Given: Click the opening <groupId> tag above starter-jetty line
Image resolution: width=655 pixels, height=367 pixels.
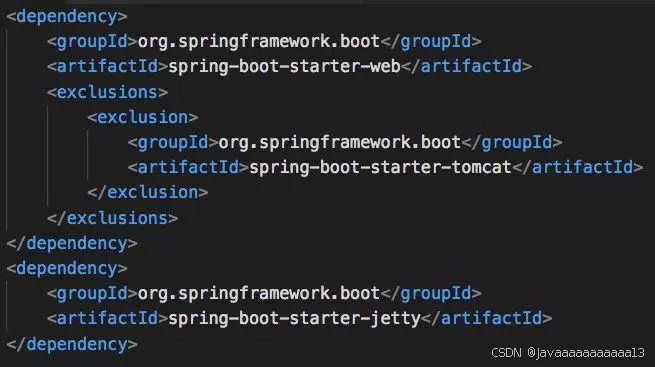Looking at the screenshot, I should [92, 294].
